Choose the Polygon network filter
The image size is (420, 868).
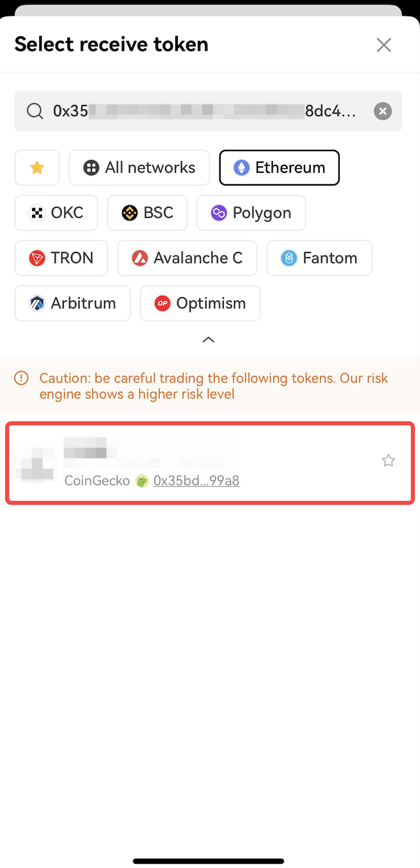[251, 213]
